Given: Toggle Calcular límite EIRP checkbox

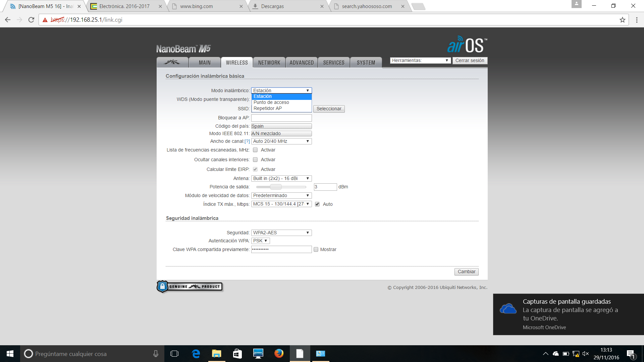Looking at the screenshot, I should pyautogui.click(x=255, y=169).
